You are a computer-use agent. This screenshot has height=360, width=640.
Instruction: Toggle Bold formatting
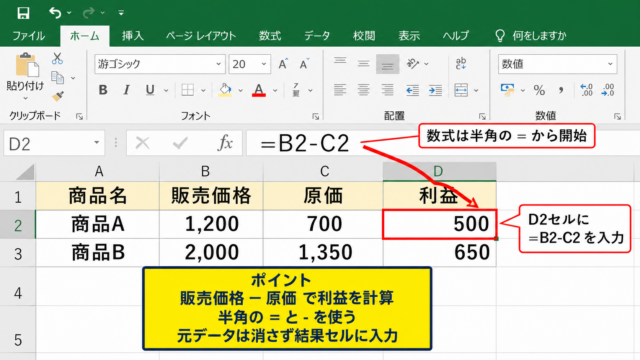(103, 90)
